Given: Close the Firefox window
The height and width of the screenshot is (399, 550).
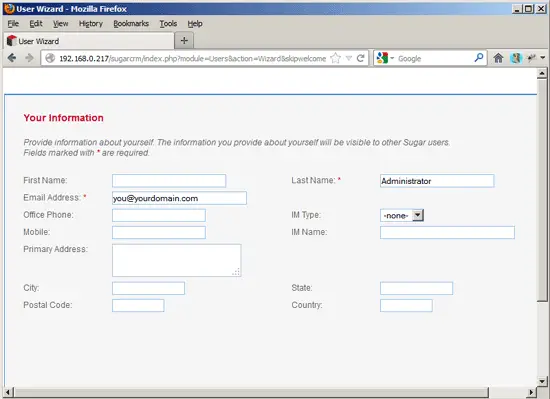Looking at the screenshot, I should coord(541,9).
